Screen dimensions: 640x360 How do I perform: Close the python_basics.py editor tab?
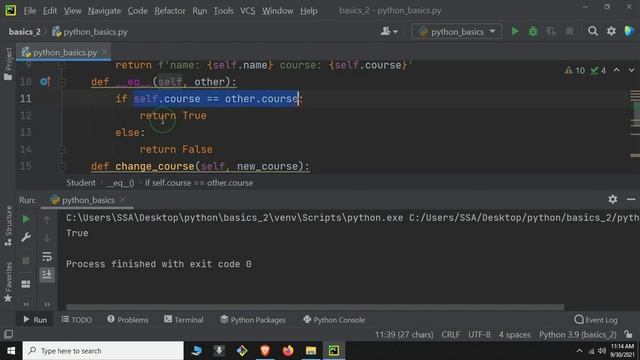pyautogui.click(x=104, y=51)
